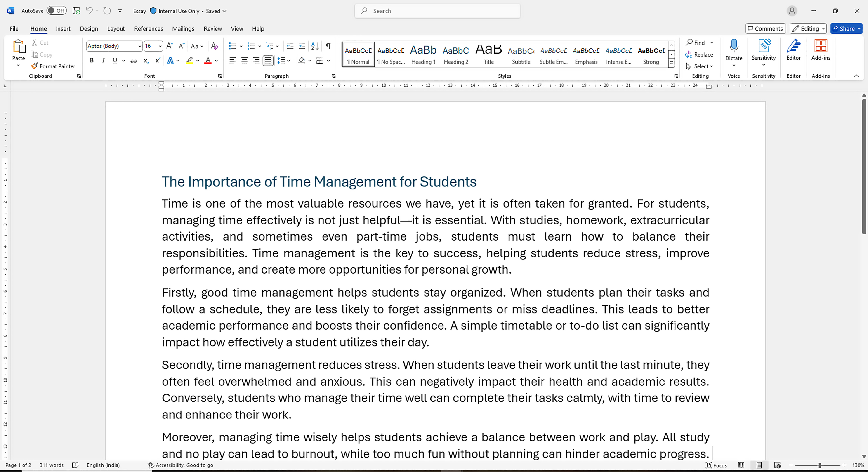868x472 pixels.
Task: Click the Clear All Formatting icon
Action: pos(214,46)
